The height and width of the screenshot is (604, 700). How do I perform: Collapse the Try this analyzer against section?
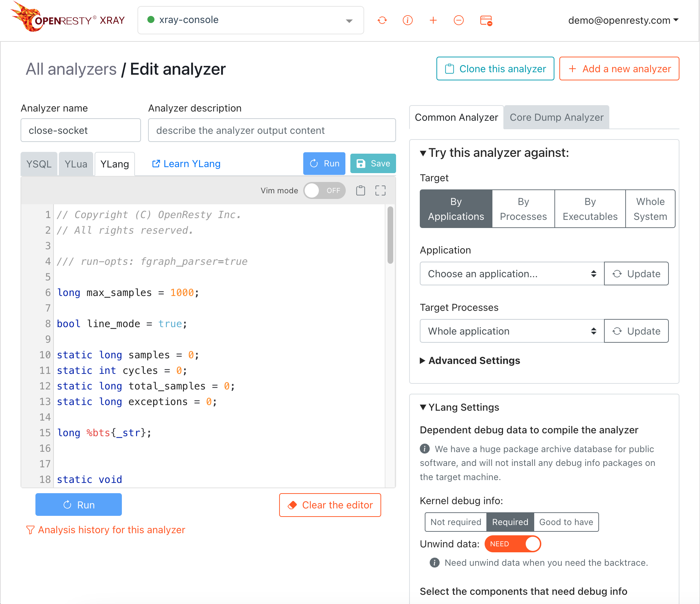point(495,153)
